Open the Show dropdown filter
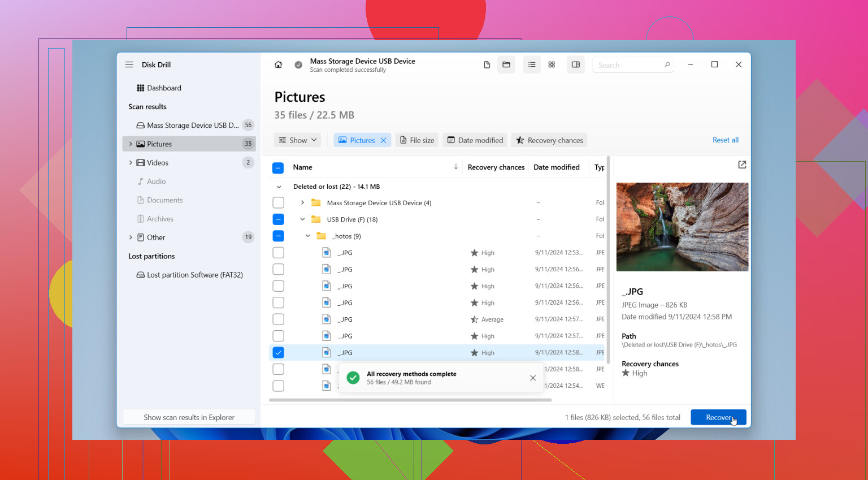Viewport: 868px width, 480px height. click(298, 140)
